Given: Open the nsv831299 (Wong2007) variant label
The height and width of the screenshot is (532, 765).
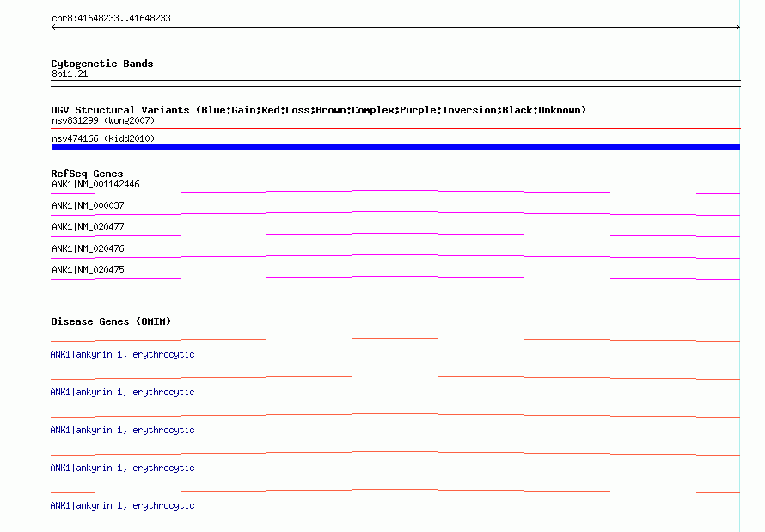Looking at the screenshot, I should [103, 120].
